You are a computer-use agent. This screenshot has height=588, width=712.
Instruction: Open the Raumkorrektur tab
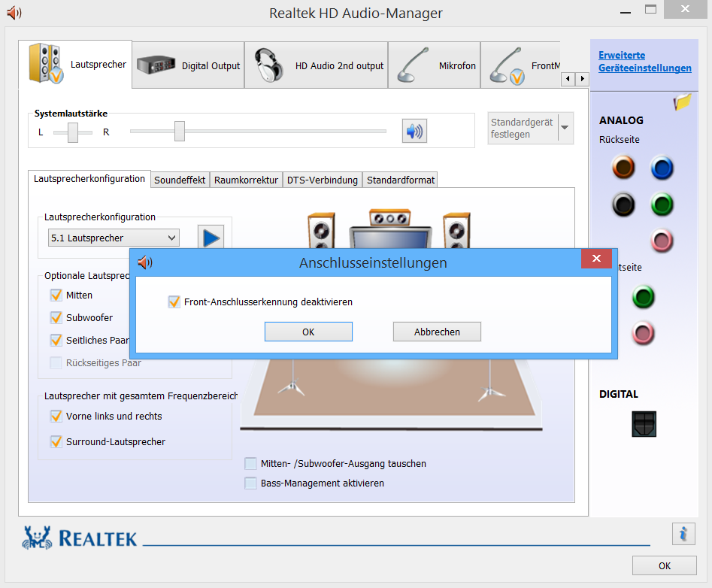coord(246,180)
